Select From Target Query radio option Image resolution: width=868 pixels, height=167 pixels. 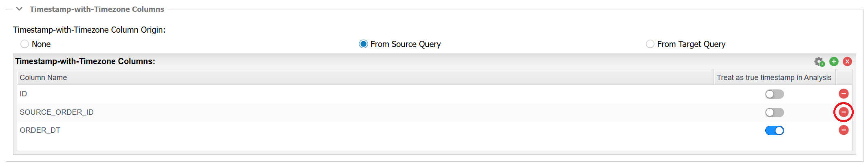650,44
